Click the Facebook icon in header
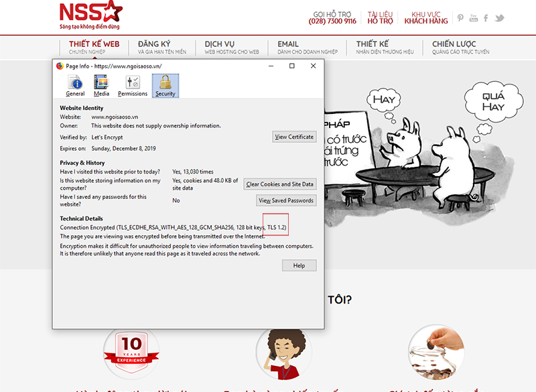The width and height of the screenshot is (536, 392). coord(486,17)
